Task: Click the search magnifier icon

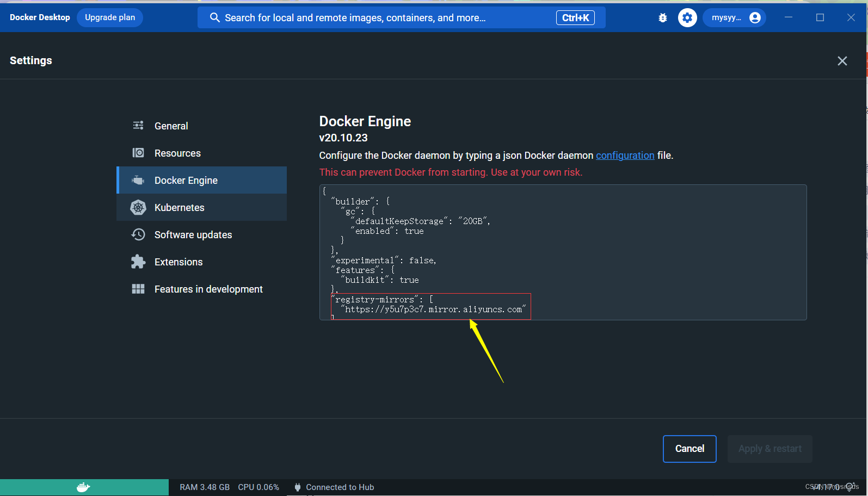Action: coord(215,18)
